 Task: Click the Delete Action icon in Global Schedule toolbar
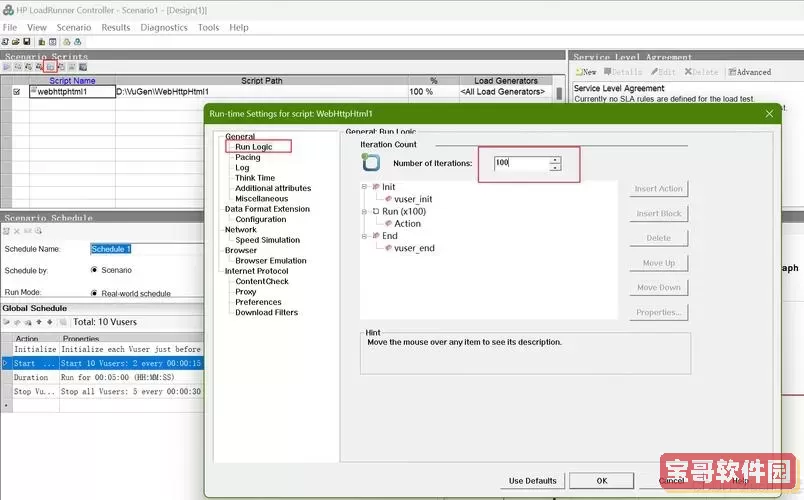click(x=28, y=323)
